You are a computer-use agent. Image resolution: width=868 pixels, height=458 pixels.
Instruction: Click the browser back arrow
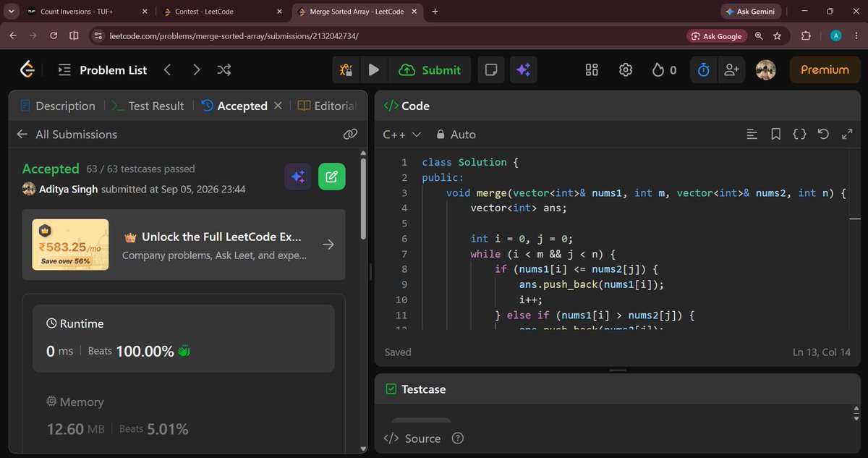click(x=12, y=35)
